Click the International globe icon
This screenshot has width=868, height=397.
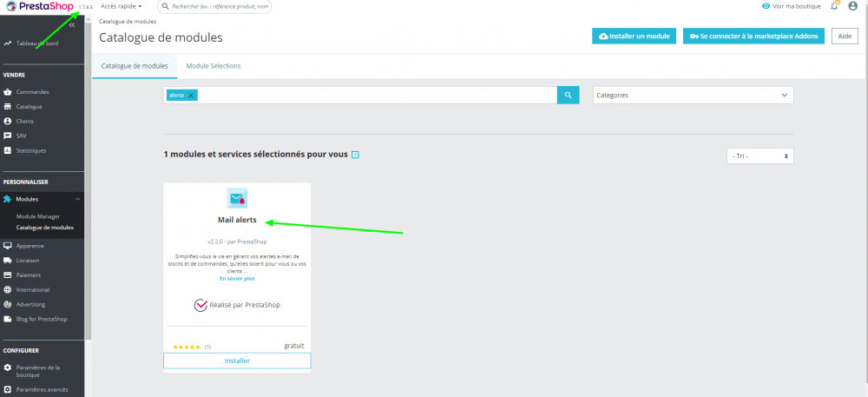[8, 289]
